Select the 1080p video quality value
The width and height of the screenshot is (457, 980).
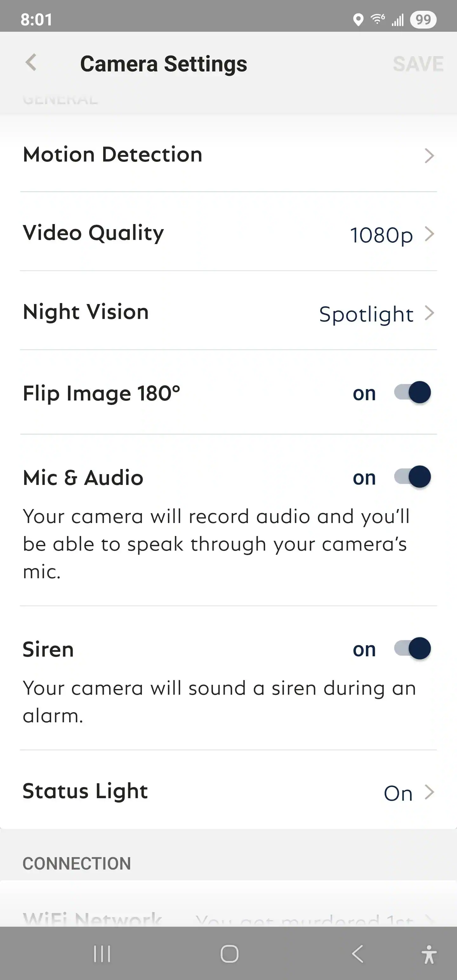coord(381,235)
